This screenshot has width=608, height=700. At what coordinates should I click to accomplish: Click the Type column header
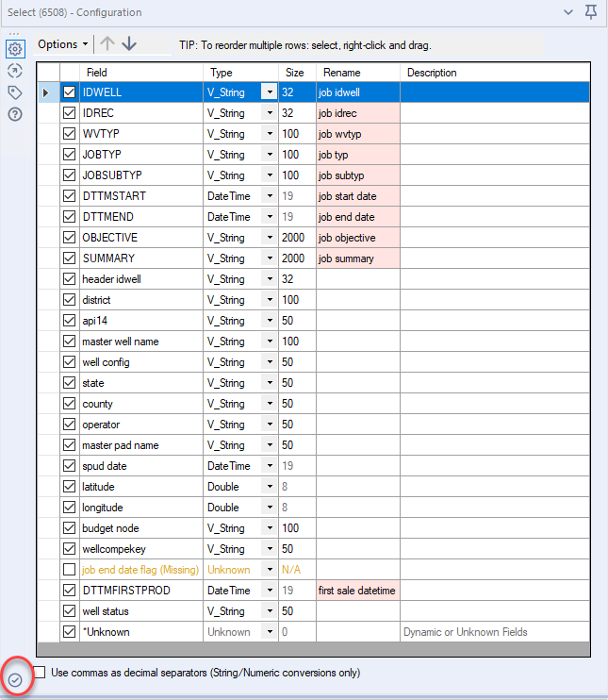[241, 73]
